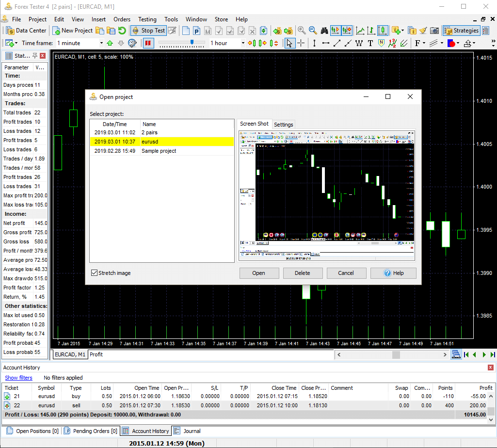497x448 pixels.
Task: Switch to the Journal tab
Action: [187, 431]
